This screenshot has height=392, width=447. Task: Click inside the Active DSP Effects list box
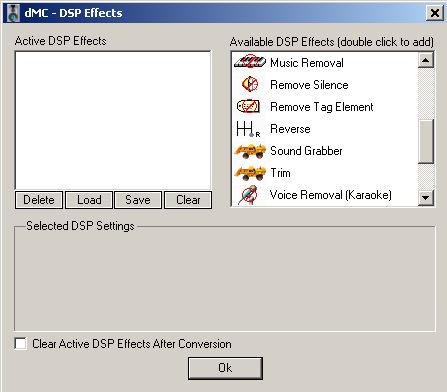(113, 120)
